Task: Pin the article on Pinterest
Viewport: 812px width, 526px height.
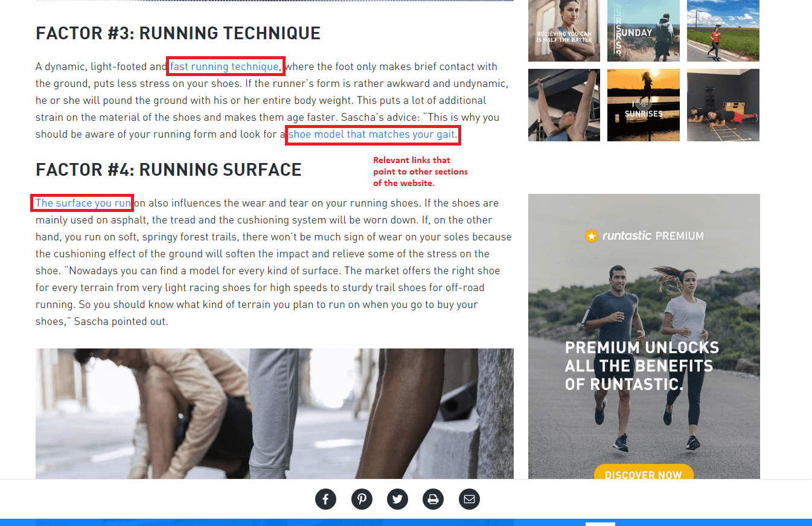Action: (362, 499)
